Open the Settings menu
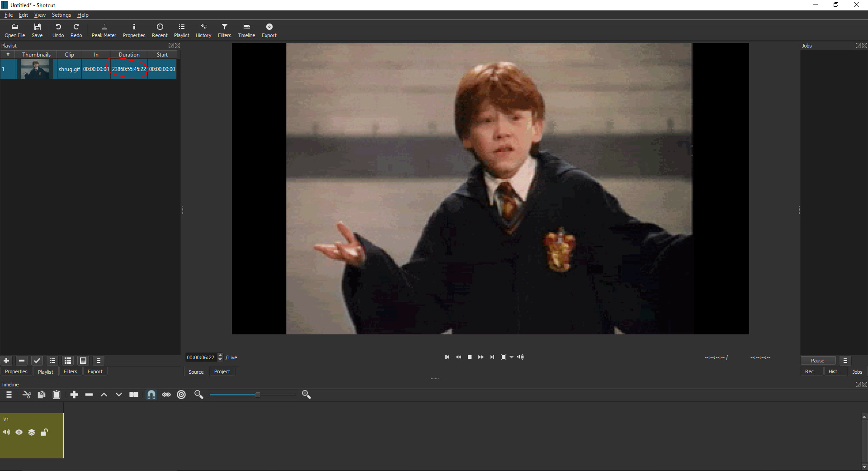Screen dimensions: 868x471 tap(61, 15)
